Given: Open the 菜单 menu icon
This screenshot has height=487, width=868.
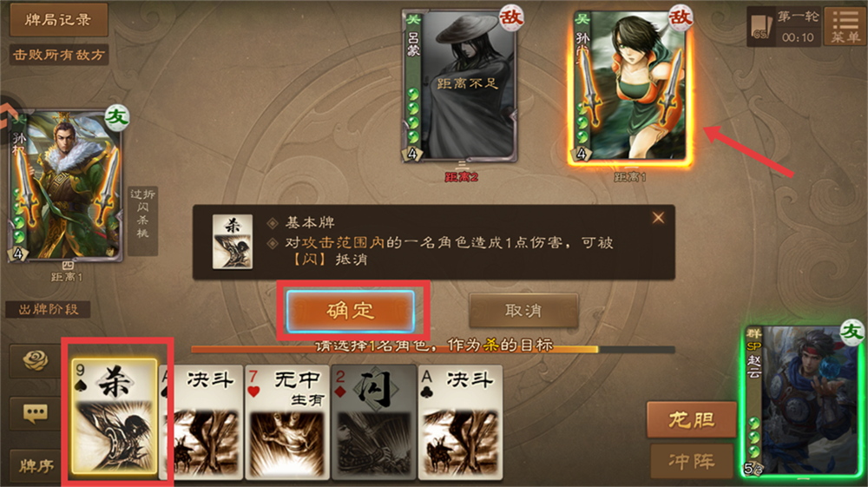Looking at the screenshot, I should (845, 25).
